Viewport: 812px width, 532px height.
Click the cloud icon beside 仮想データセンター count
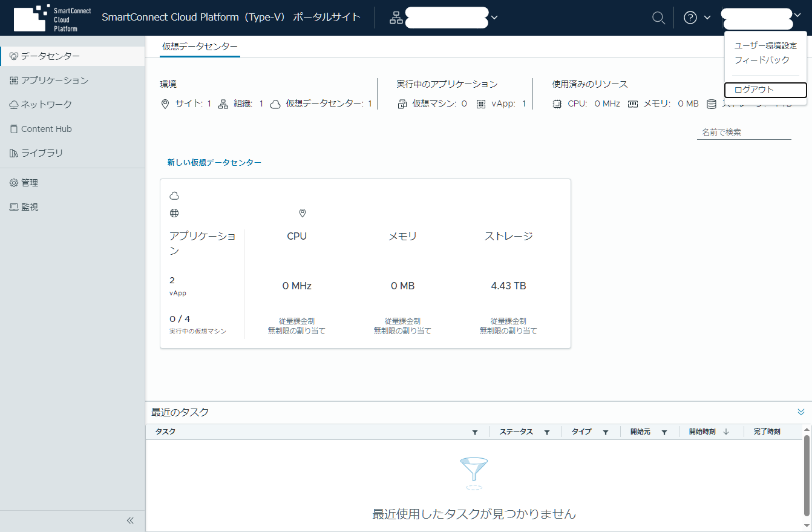tap(275, 103)
